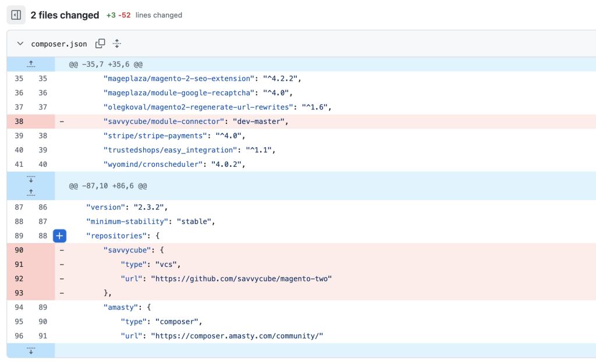Expand all lines in composer.json

tap(116, 44)
